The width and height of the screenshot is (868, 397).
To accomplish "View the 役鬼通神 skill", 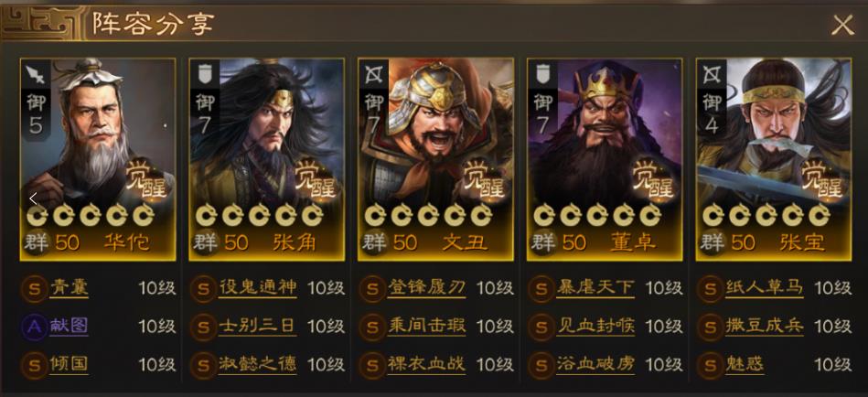I will [257, 288].
